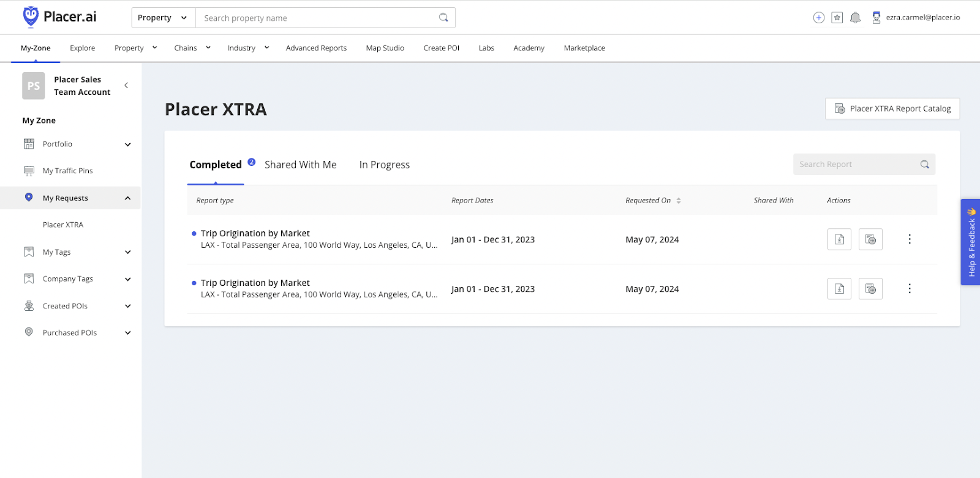The image size is (980, 478).
Task: Click the ezra.carmel@placer.io account name
Action: tap(923, 18)
